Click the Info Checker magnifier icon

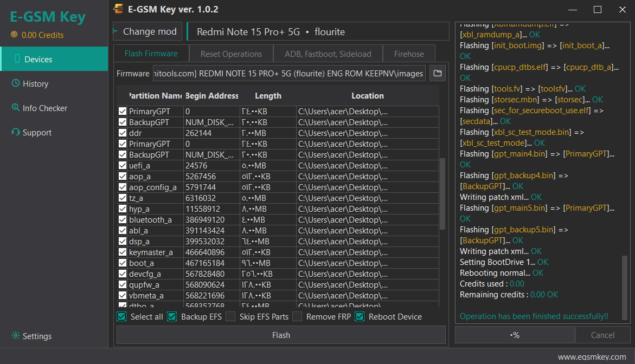(x=15, y=108)
